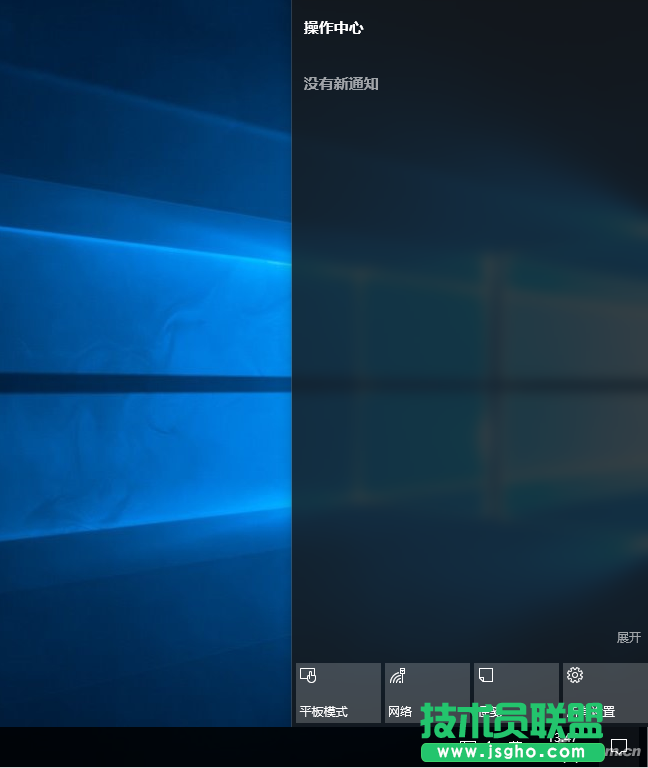Click empty notification list area in panel

pyautogui.click(x=470, y=350)
